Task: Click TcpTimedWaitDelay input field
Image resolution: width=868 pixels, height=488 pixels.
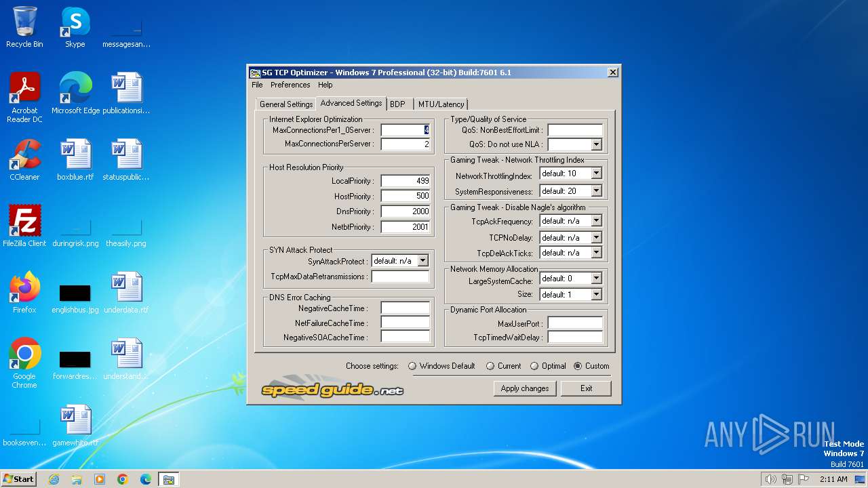Action: pos(575,338)
